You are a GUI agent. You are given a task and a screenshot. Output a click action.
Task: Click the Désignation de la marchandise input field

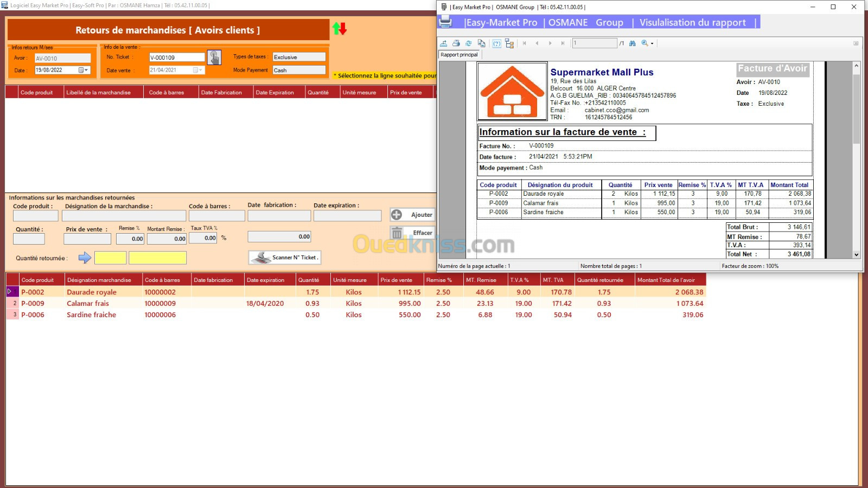[124, 216]
